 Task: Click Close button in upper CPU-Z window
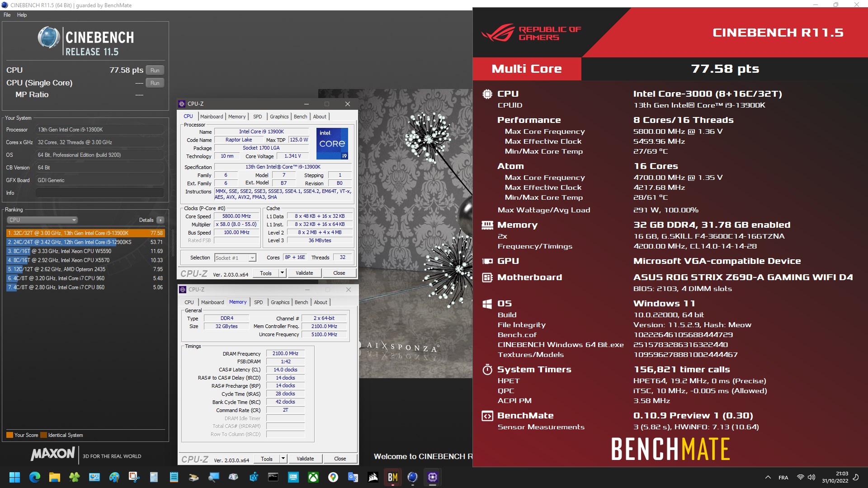click(x=339, y=273)
